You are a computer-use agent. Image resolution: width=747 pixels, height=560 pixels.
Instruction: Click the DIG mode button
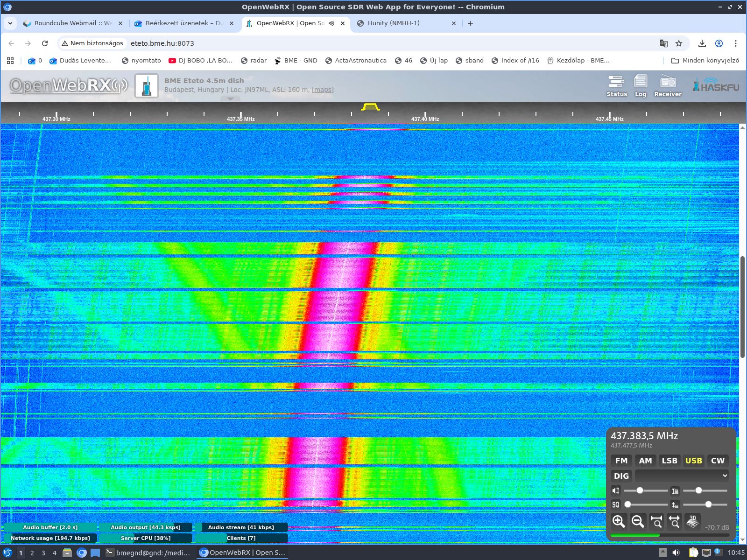coord(621,476)
